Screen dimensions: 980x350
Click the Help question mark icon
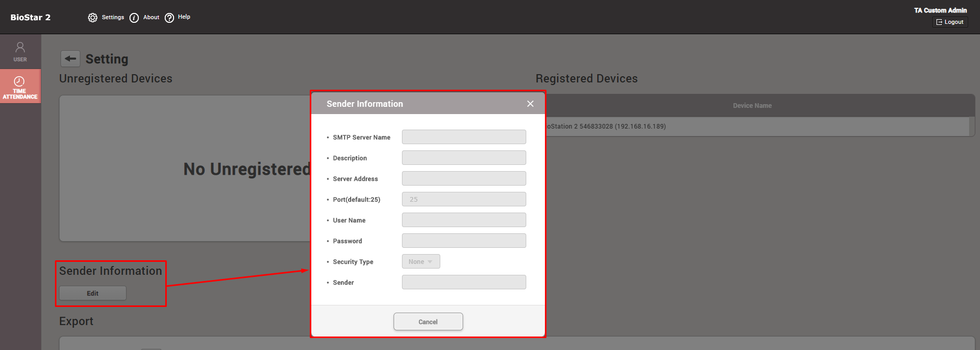(169, 18)
